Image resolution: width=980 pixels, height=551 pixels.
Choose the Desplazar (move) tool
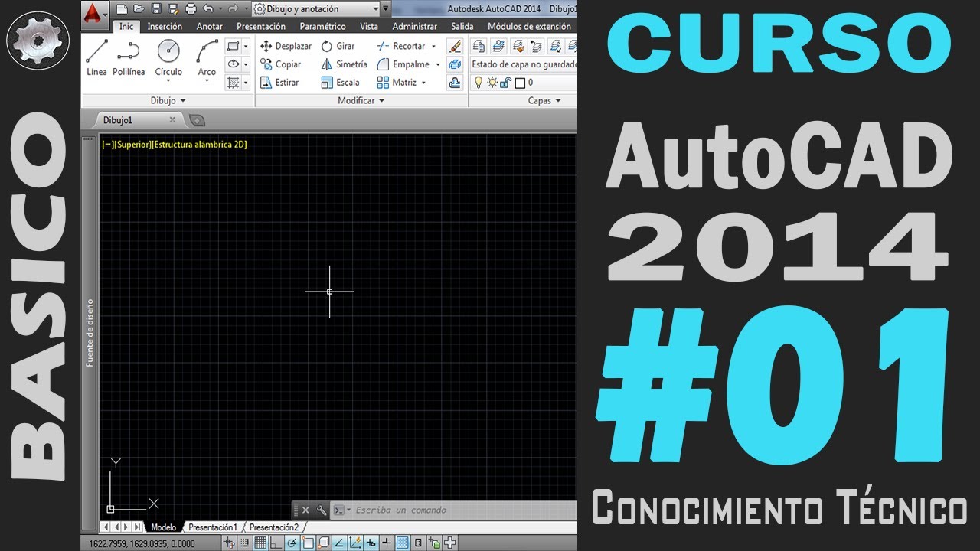pos(286,46)
